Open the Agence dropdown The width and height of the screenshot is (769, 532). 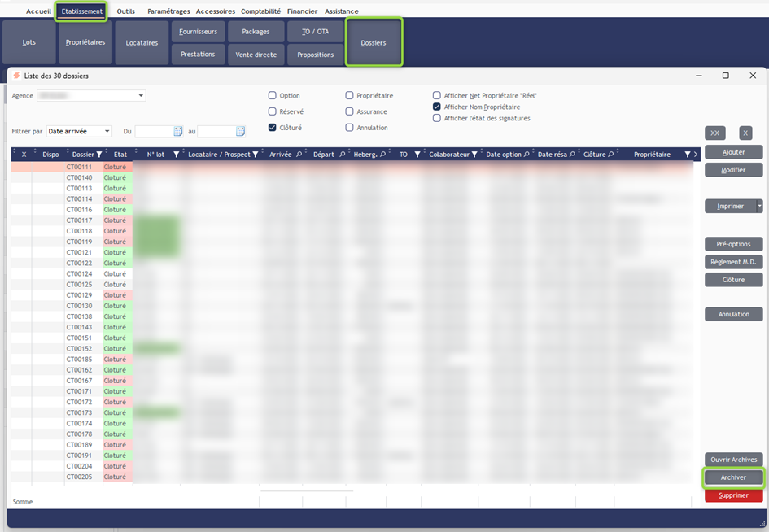[x=141, y=96]
